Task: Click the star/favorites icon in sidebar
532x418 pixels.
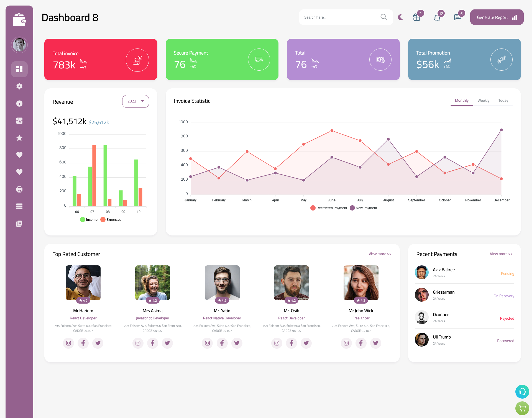Action: pos(19,138)
